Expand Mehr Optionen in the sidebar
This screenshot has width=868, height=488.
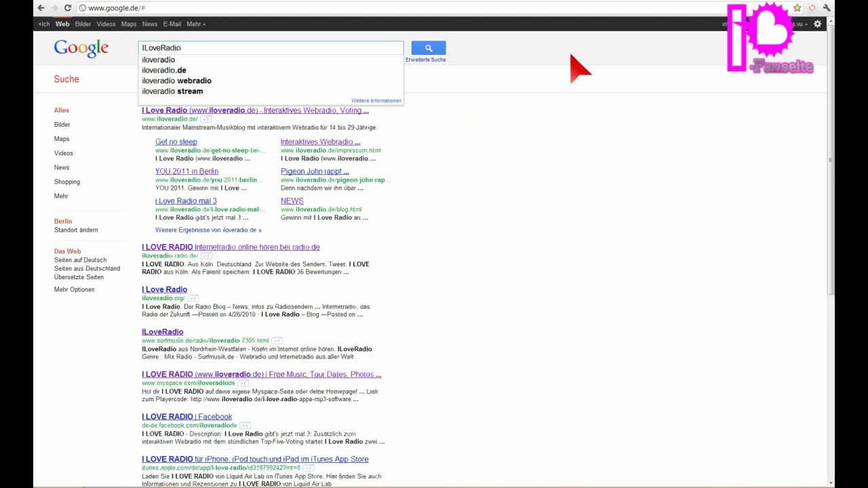[75, 289]
